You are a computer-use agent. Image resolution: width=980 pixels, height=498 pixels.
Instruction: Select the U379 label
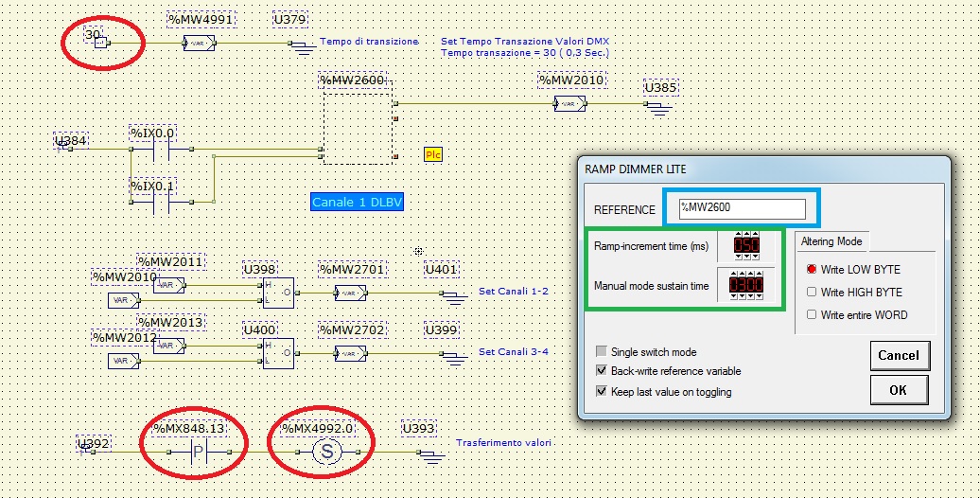290,19
